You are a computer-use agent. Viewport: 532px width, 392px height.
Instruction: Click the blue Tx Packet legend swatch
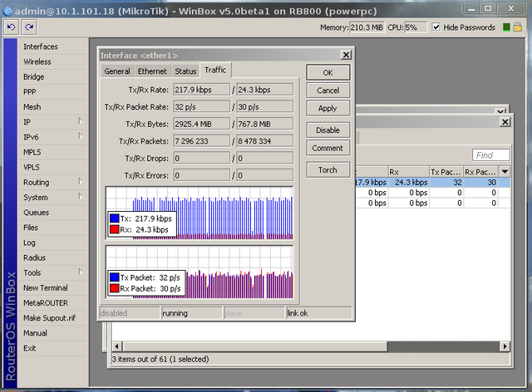point(115,277)
